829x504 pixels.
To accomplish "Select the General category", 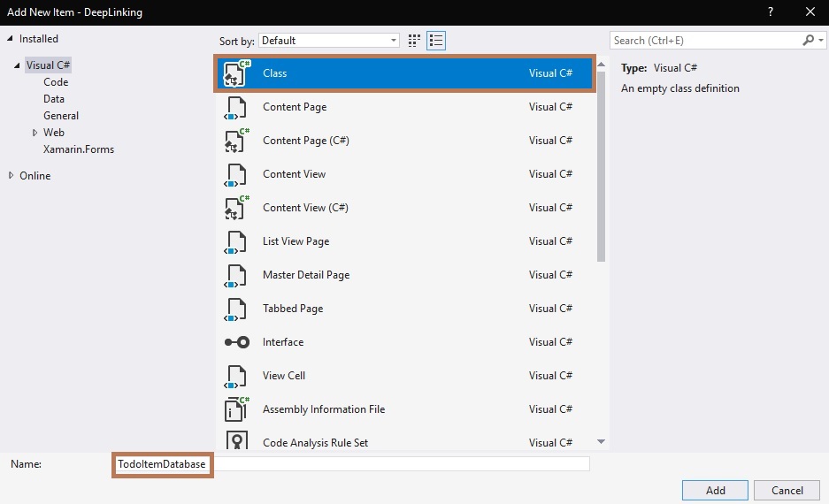I will 61,116.
